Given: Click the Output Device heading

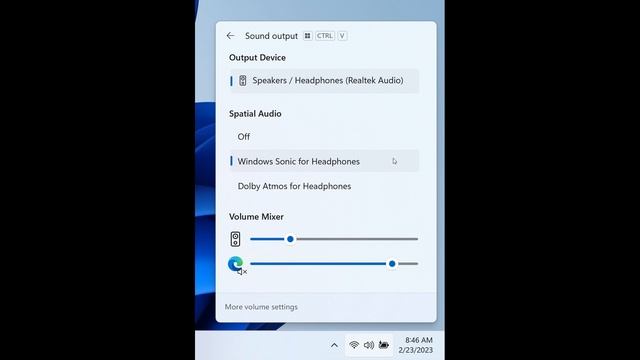Looking at the screenshot, I should point(257,58).
